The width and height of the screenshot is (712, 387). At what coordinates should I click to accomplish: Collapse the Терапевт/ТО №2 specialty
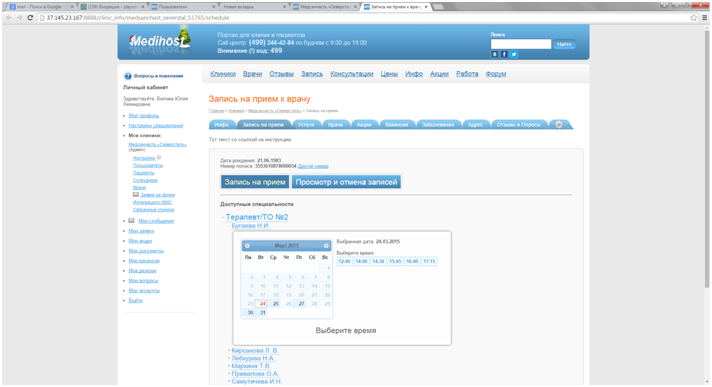tap(257, 217)
